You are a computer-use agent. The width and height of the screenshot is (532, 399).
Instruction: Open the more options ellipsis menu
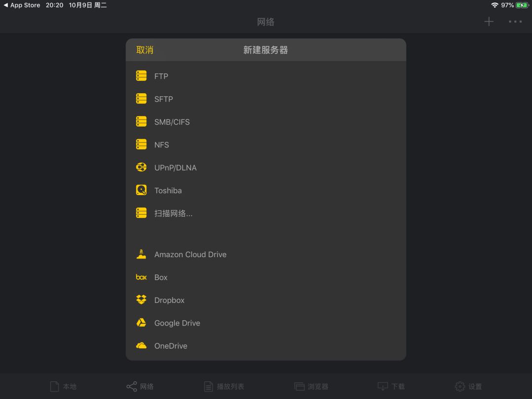515,21
